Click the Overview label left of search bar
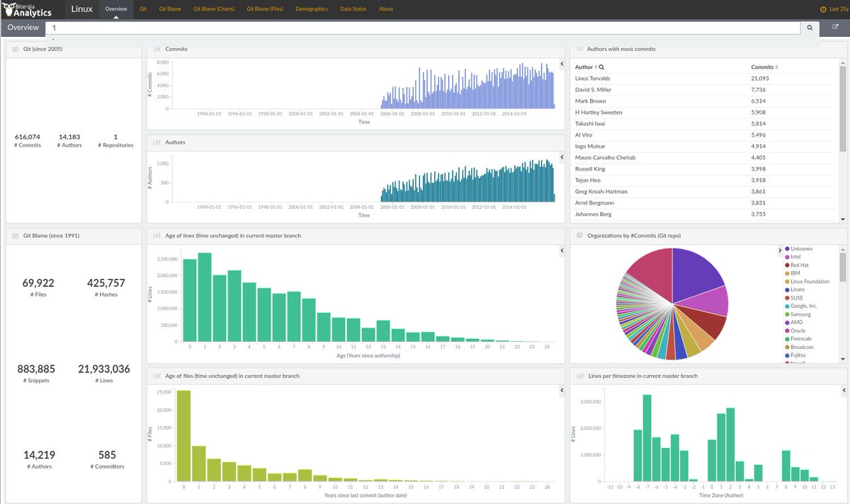850x504 pixels. 23,27
